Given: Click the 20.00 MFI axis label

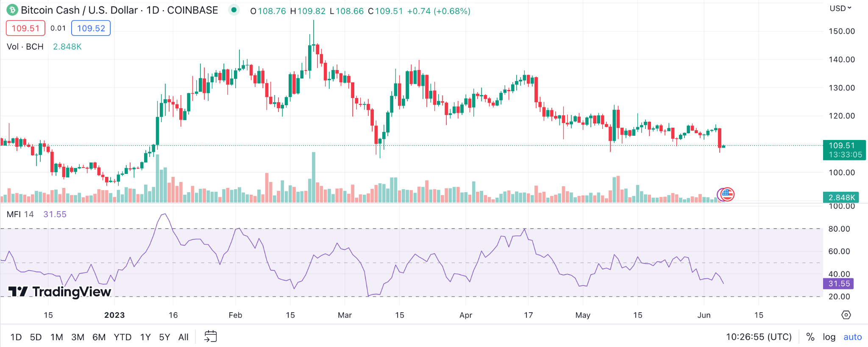Looking at the screenshot, I should tap(839, 297).
